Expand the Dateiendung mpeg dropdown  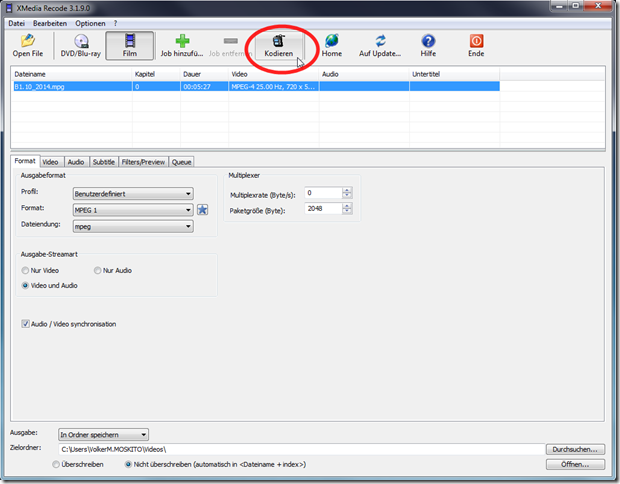[x=132, y=226]
